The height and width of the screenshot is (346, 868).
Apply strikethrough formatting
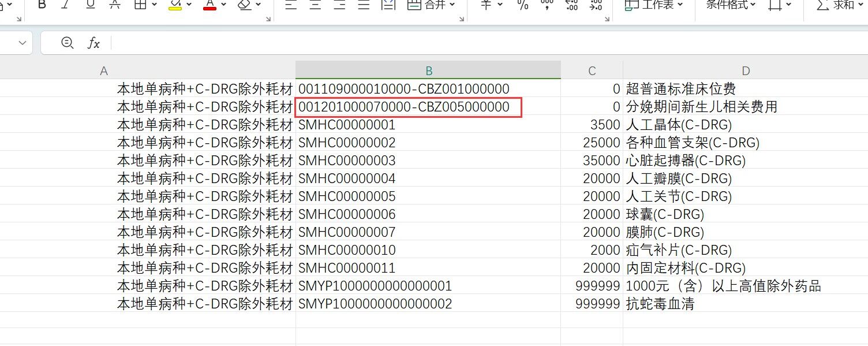click(115, 5)
